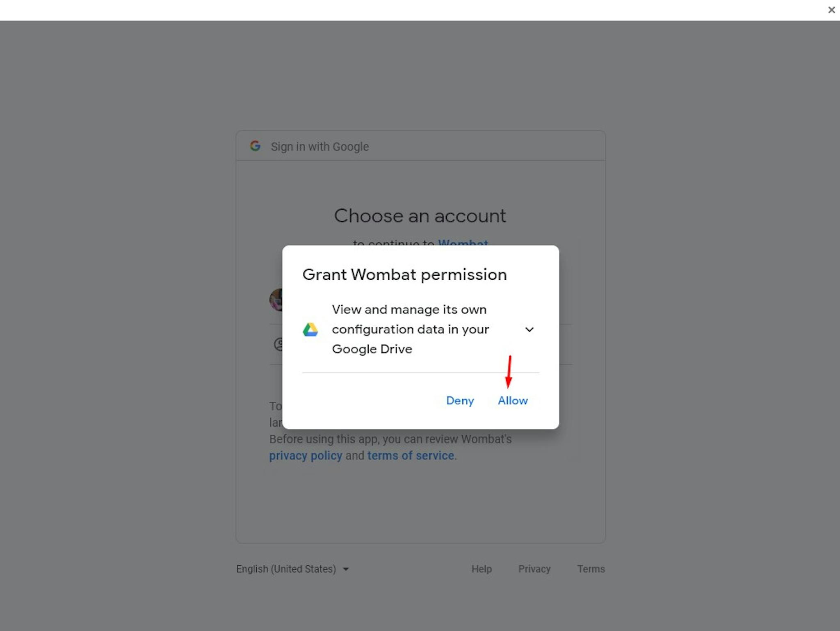
Task: Click Deny to refuse Wombat permission
Action: point(460,400)
